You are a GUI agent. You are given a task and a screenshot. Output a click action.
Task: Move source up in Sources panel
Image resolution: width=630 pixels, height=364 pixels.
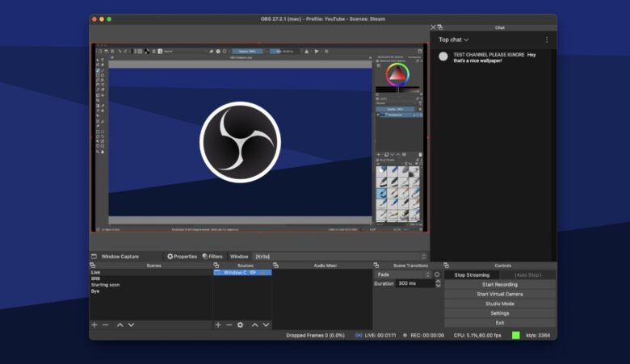[254, 324]
